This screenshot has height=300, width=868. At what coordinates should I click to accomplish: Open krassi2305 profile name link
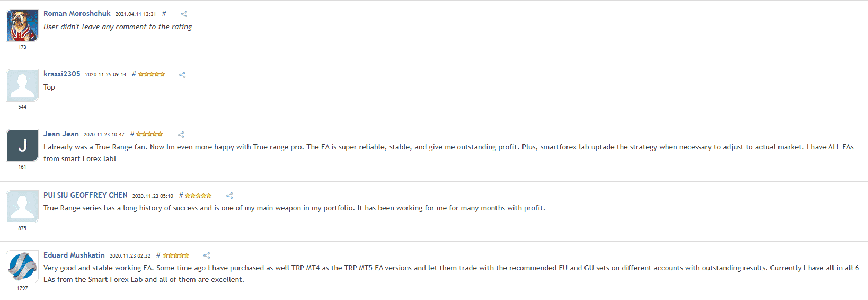pos(62,74)
